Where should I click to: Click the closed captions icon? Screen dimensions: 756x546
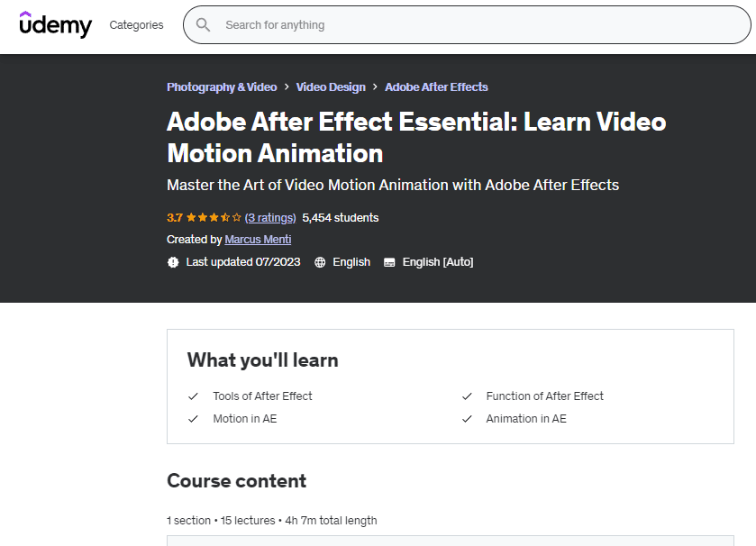coord(389,262)
